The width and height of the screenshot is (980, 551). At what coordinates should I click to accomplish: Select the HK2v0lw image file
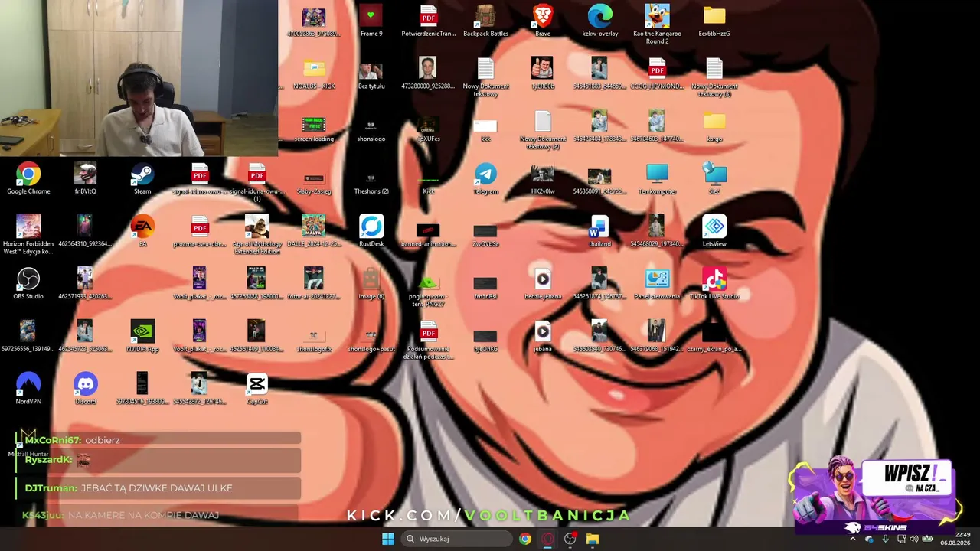(x=543, y=179)
